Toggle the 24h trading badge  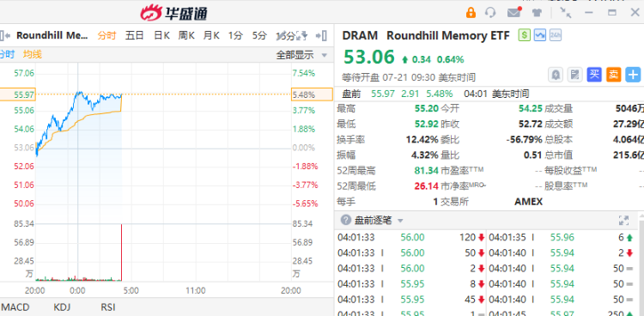point(556,35)
